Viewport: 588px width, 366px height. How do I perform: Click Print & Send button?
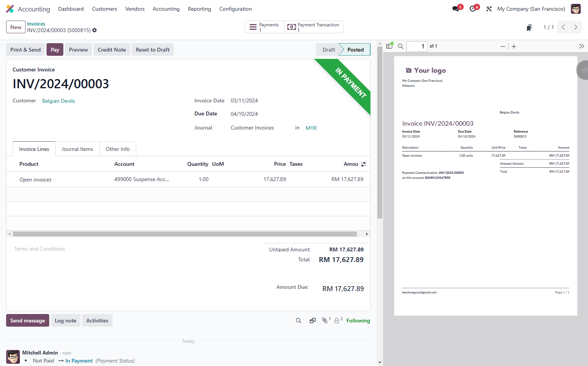tap(26, 50)
